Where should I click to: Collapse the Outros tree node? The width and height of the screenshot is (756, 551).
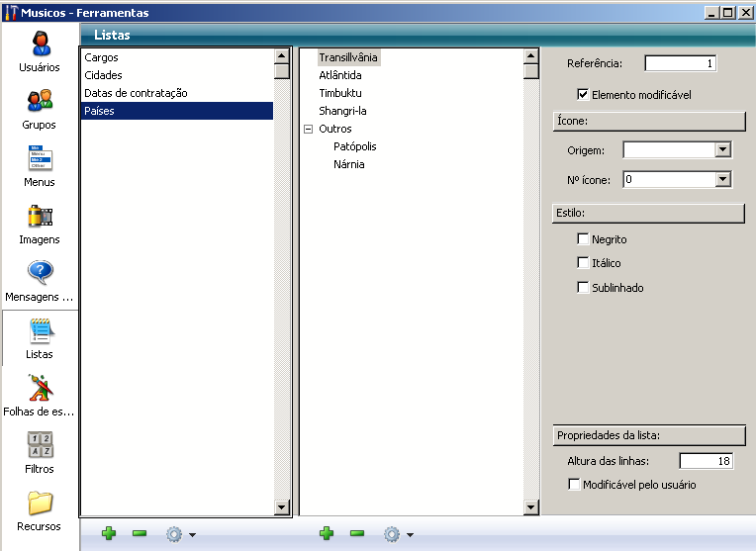[308, 129]
